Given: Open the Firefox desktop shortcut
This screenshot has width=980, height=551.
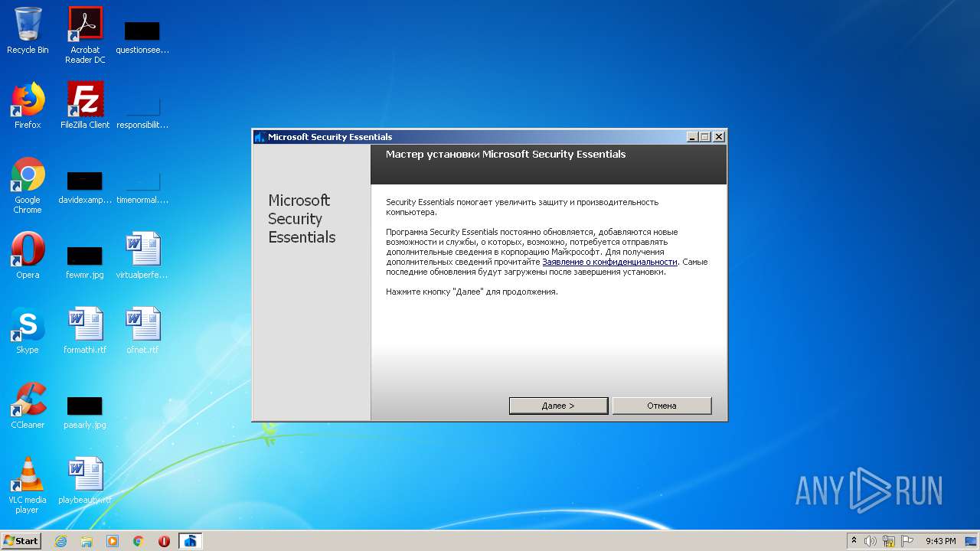Looking at the screenshot, I should pos(28,106).
